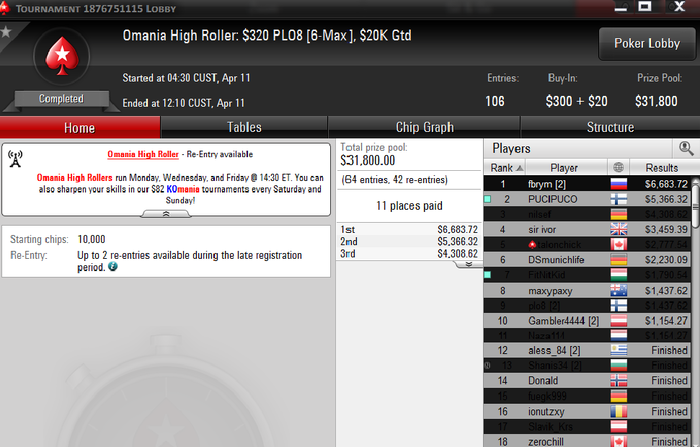The height and width of the screenshot is (447, 700).
Task: Sort the list by Results column
Action: click(662, 168)
